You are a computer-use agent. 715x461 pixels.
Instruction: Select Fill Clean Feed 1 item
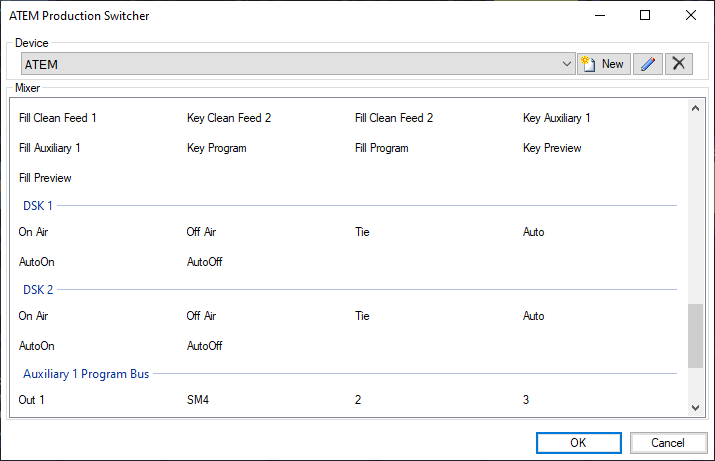(57, 118)
